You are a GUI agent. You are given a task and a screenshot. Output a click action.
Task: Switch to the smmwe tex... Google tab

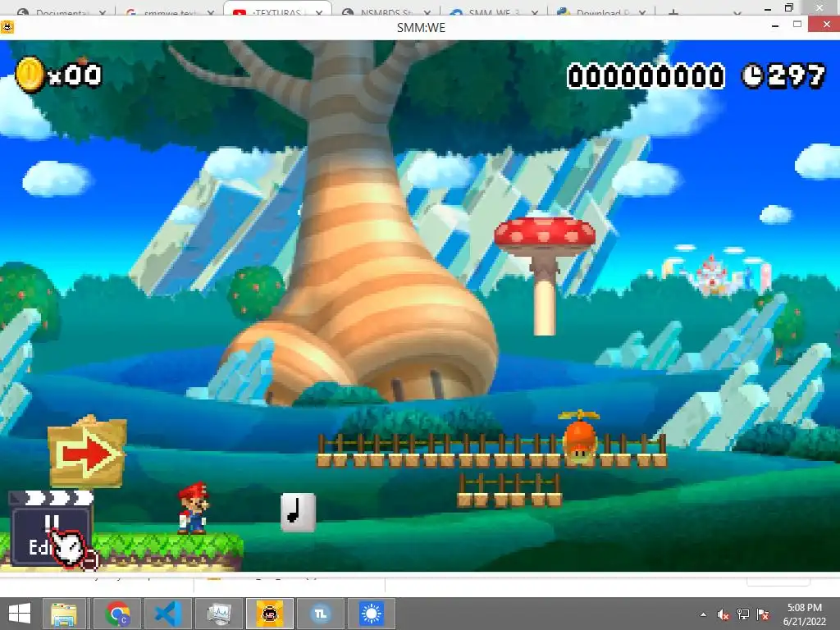(x=171, y=11)
